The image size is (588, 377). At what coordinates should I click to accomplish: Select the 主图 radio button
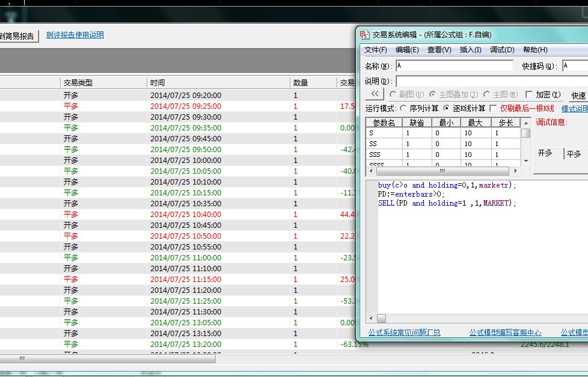(486, 94)
